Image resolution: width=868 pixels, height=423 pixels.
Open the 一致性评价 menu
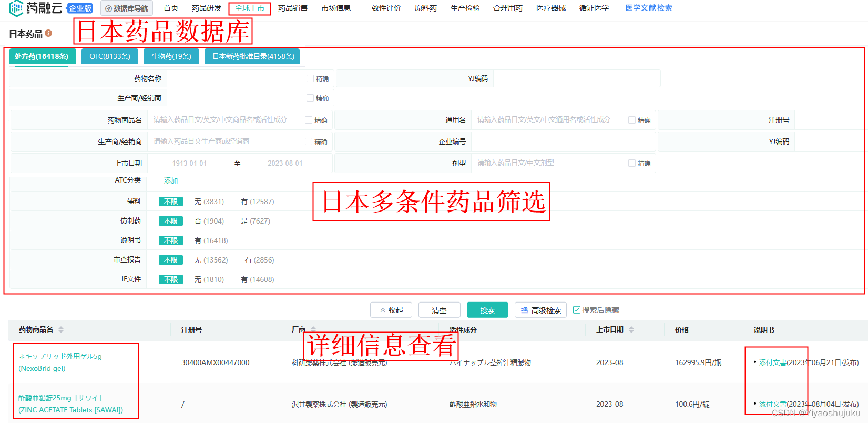point(383,8)
